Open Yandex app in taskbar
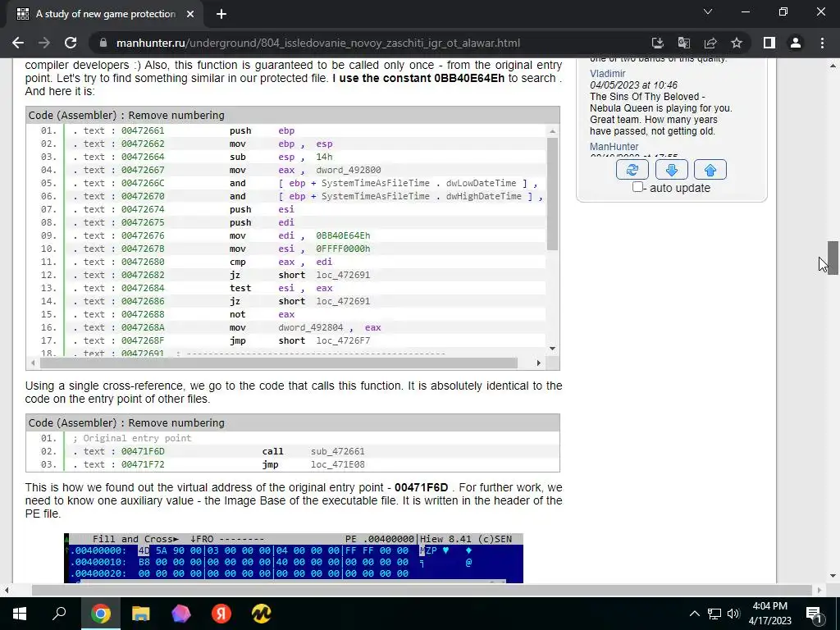The width and height of the screenshot is (840, 630). coord(221,614)
